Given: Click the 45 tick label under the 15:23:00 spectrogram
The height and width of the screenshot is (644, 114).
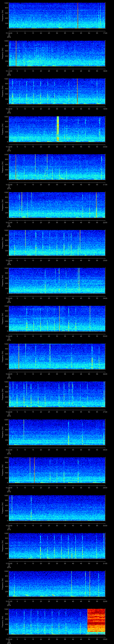Looking at the screenshot, I should pyautogui.click(x=81, y=298).
